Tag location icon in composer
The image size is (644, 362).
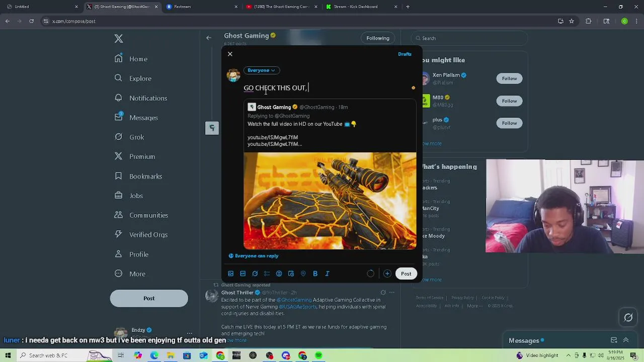coord(303,274)
